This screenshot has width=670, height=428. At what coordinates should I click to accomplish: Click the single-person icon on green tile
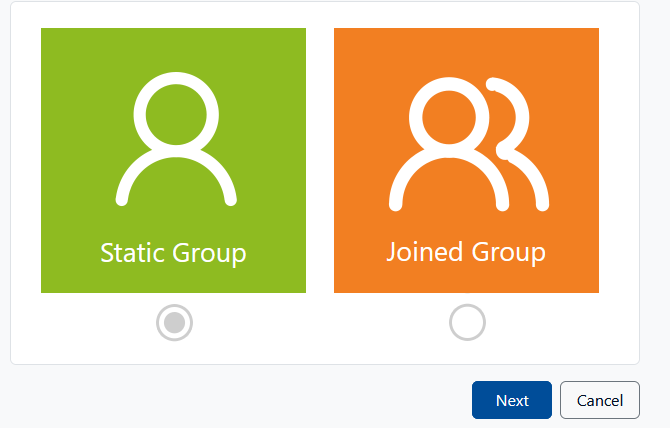tap(175, 137)
